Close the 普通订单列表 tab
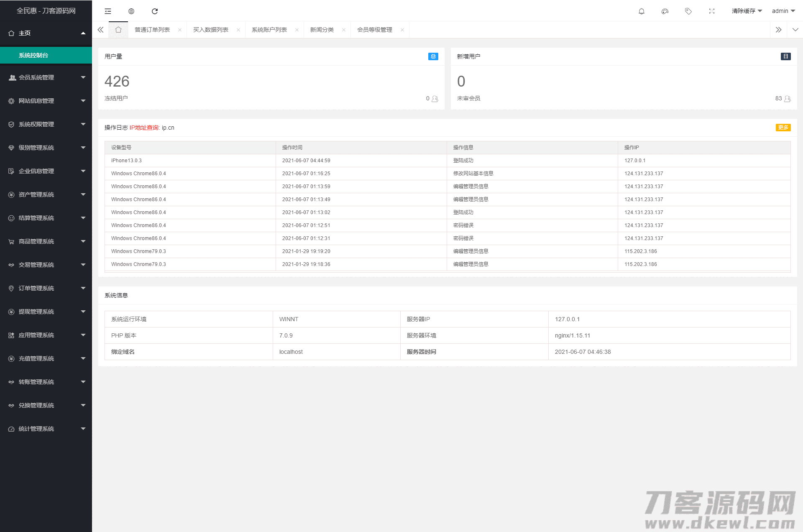 (180, 30)
